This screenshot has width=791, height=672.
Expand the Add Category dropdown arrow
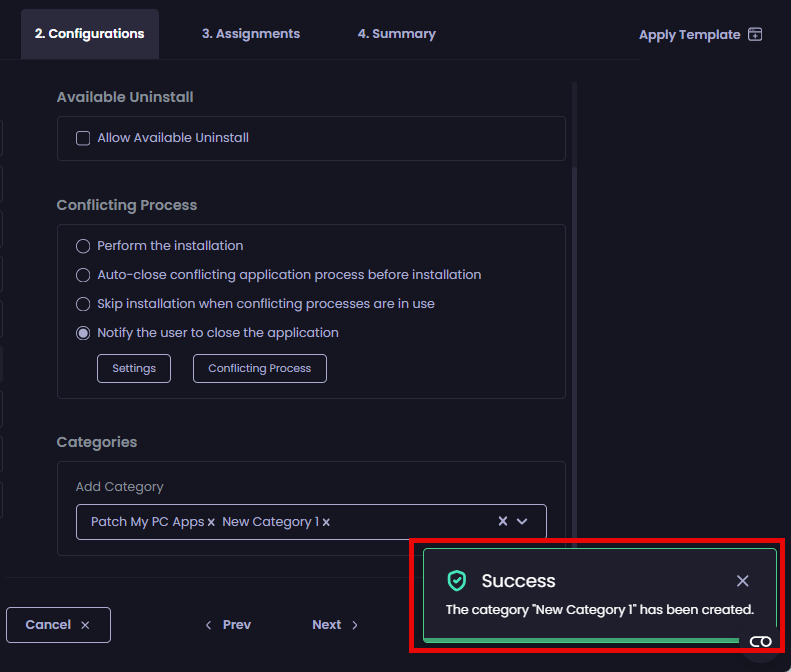click(522, 521)
